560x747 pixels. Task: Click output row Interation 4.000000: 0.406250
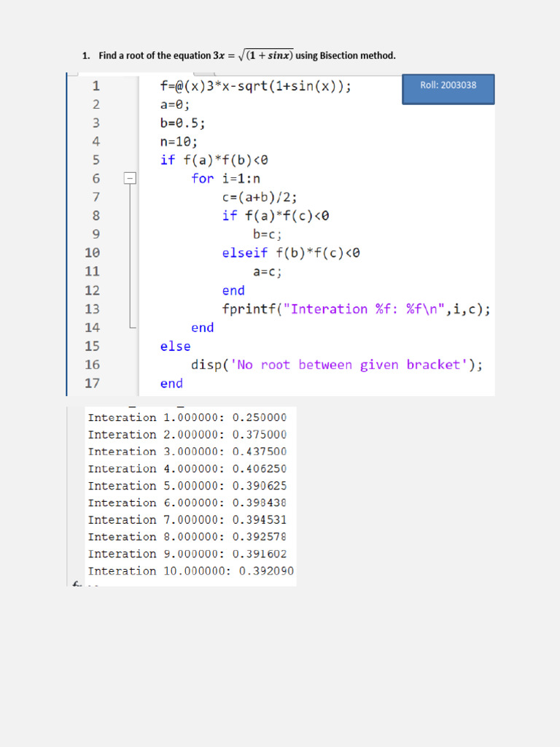(x=187, y=469)
